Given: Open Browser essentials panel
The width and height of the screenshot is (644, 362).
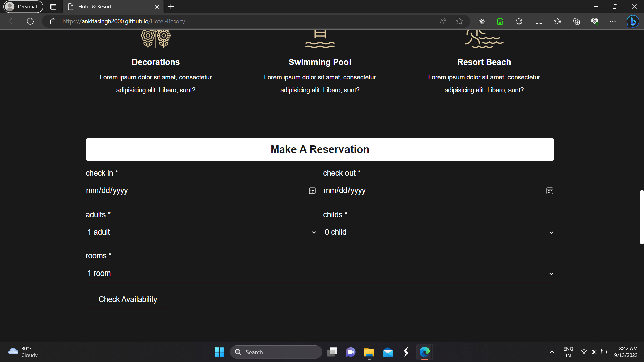Looking at the screenshot, I should (x=595, y=21).
